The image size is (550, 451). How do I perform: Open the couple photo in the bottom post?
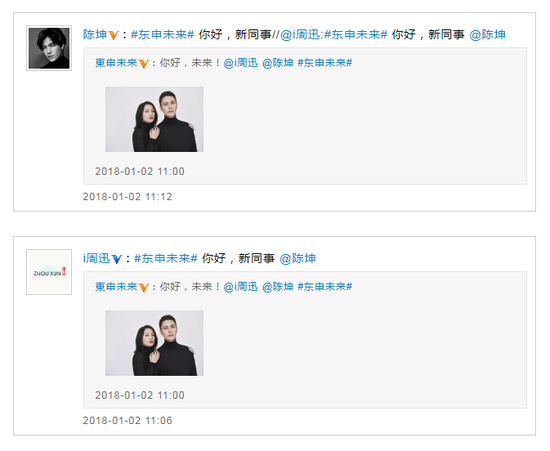click(x=154, y=343)
